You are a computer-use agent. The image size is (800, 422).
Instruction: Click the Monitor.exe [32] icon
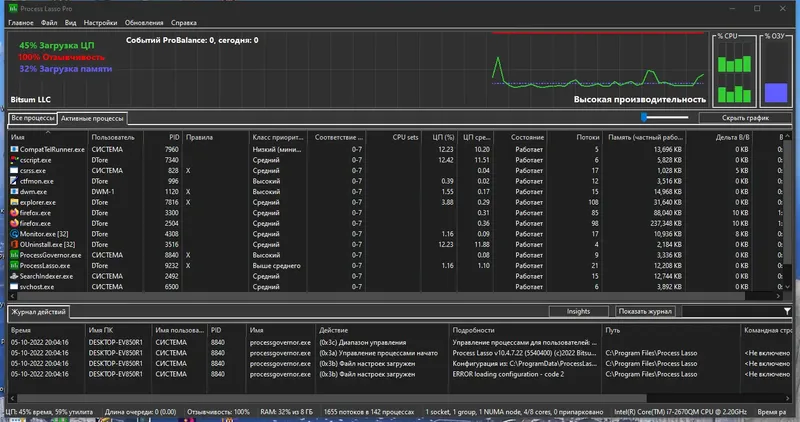tap(14, 234)
